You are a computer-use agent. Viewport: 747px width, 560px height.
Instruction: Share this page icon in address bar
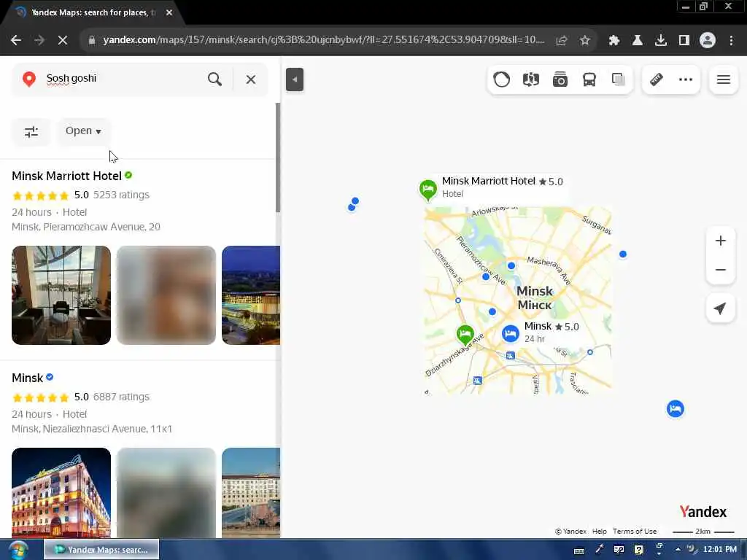pyautogui.click(x=562, y=41)
